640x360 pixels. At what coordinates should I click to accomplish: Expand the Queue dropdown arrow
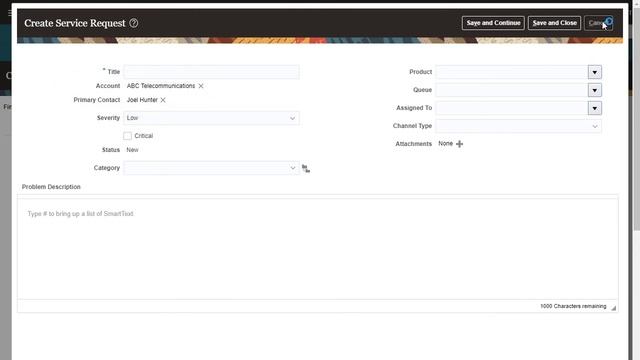coord(594,90)
